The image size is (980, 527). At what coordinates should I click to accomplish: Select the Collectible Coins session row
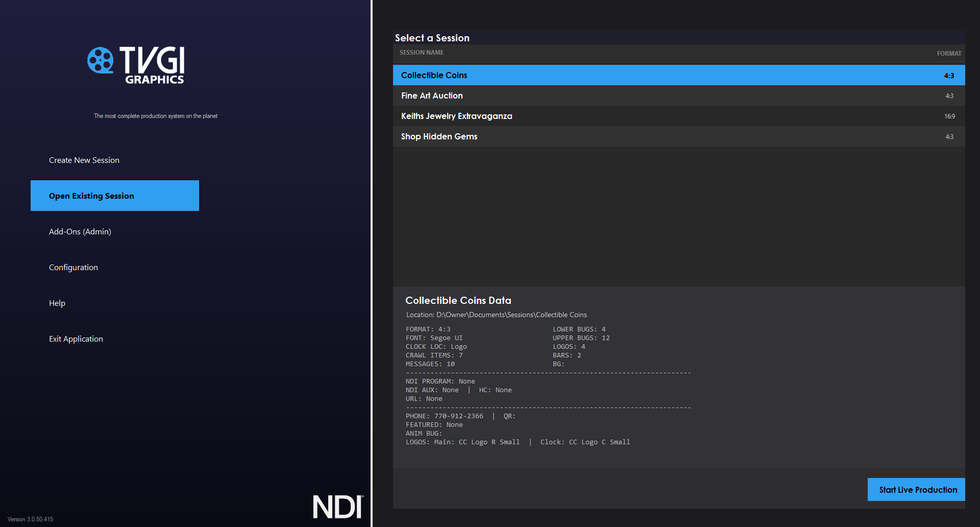click(x=679, y=75)
